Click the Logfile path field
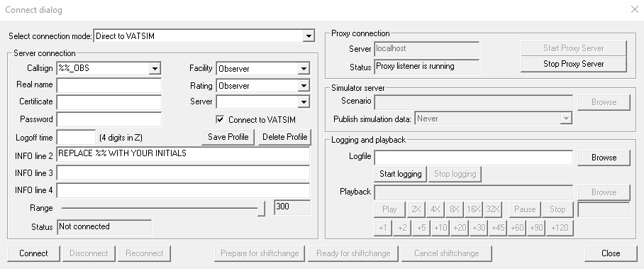The height and width of the screenshot is (269, 644). click(474, 158)
